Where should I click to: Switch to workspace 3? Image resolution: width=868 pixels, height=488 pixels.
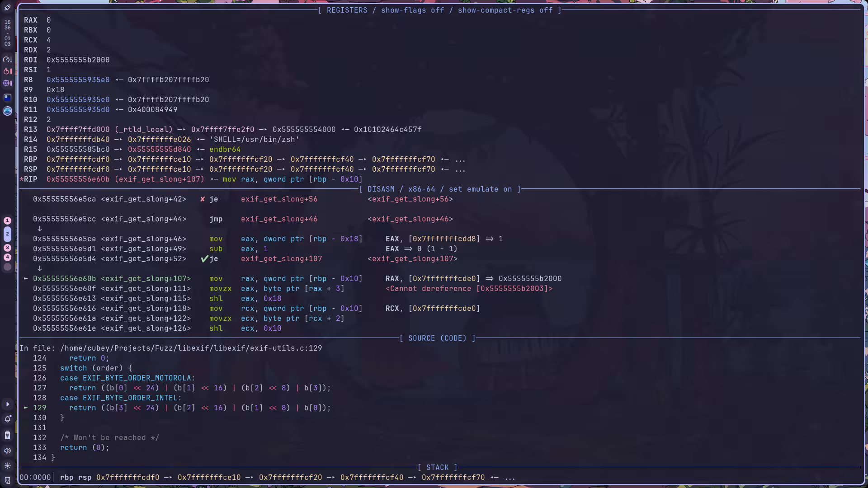[x=7, y=248]
